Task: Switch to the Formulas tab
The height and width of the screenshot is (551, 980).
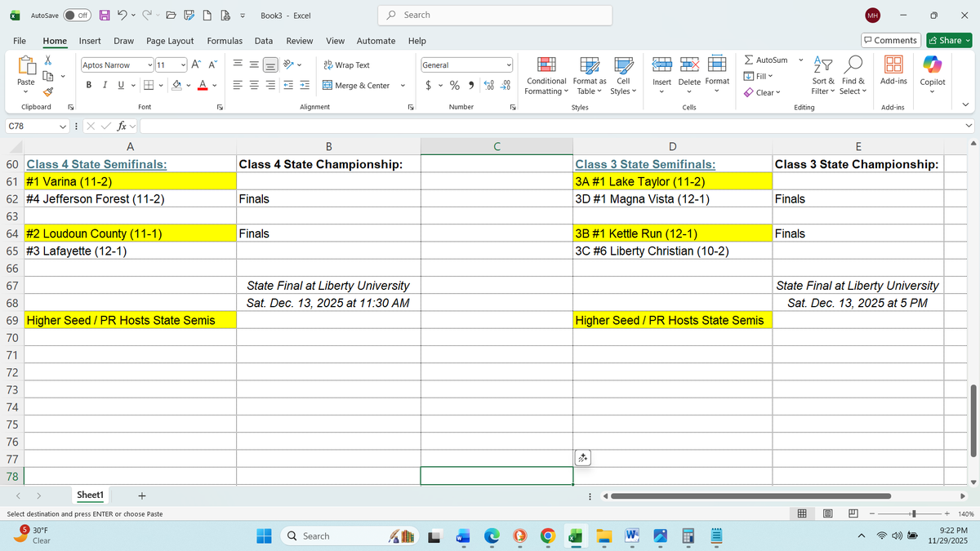Action: click(225, 41)
